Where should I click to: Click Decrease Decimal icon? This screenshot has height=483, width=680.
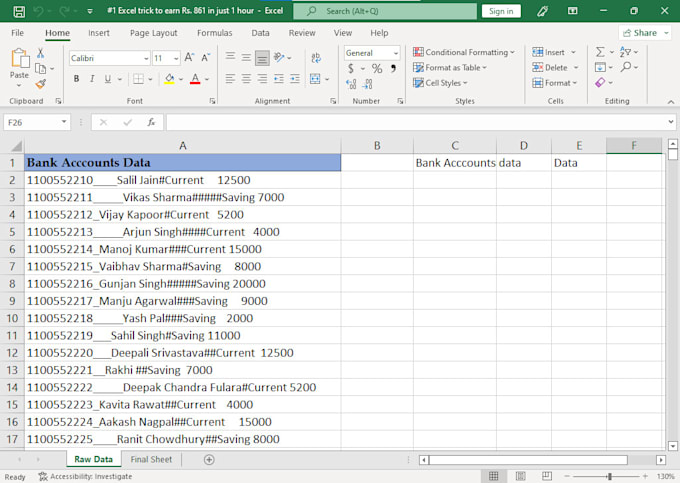point(367,84)
